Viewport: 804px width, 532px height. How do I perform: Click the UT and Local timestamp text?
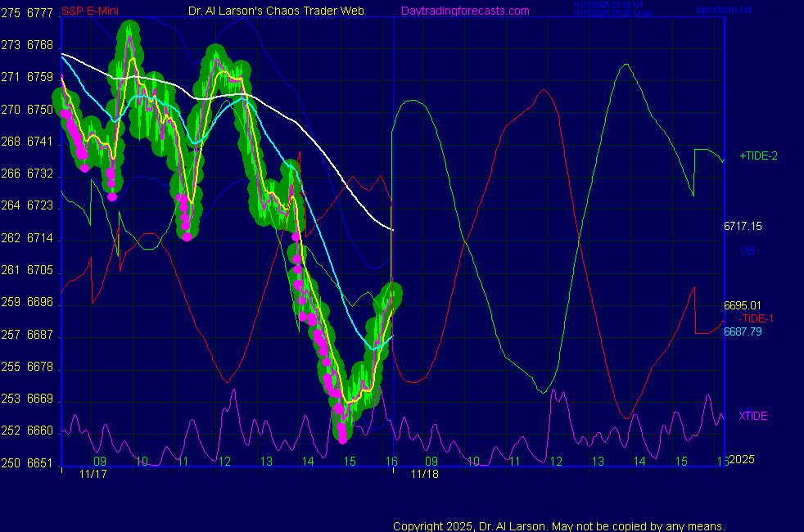point(612,9)
